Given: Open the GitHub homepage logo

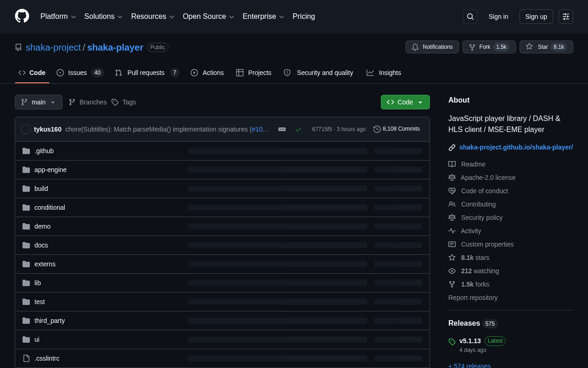Looking at the screenshot, I should point(22,16).
